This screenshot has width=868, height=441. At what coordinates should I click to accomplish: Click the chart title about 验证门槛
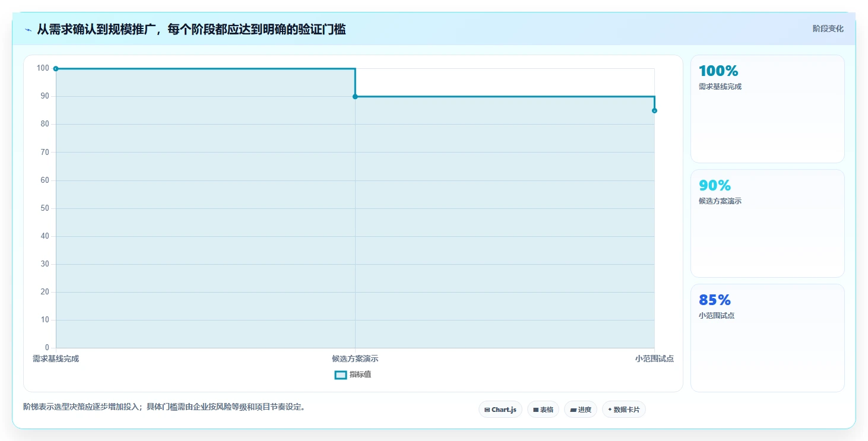click(x=191, y=29)
